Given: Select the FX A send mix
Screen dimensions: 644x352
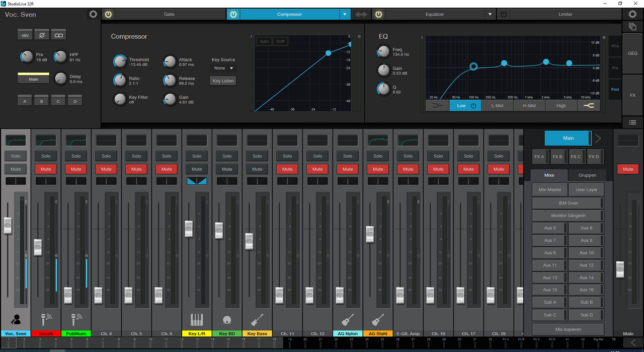Looking at the screenshot, I should [x=540, y=157].
